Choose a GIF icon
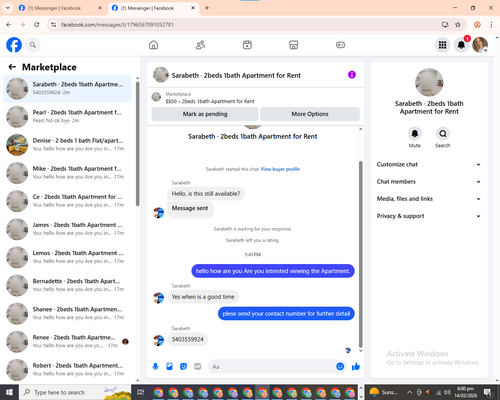This screenshot has height=400, width=500. click(197, 367)
